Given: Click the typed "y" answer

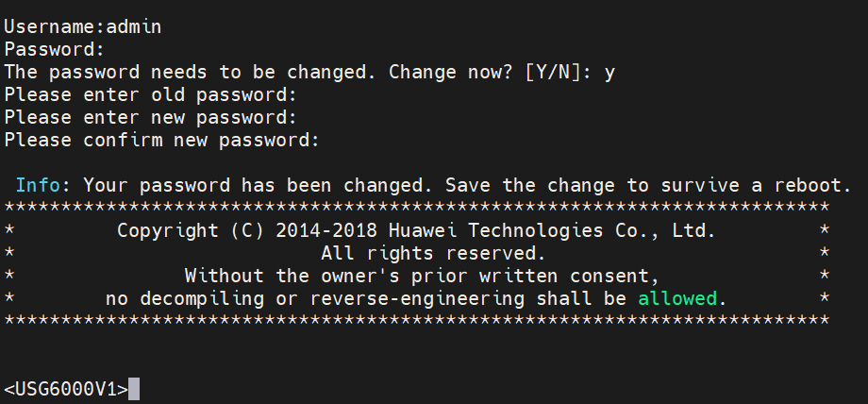Looking at the screenshot, I should pyautogui.click(x=610, y=72).
